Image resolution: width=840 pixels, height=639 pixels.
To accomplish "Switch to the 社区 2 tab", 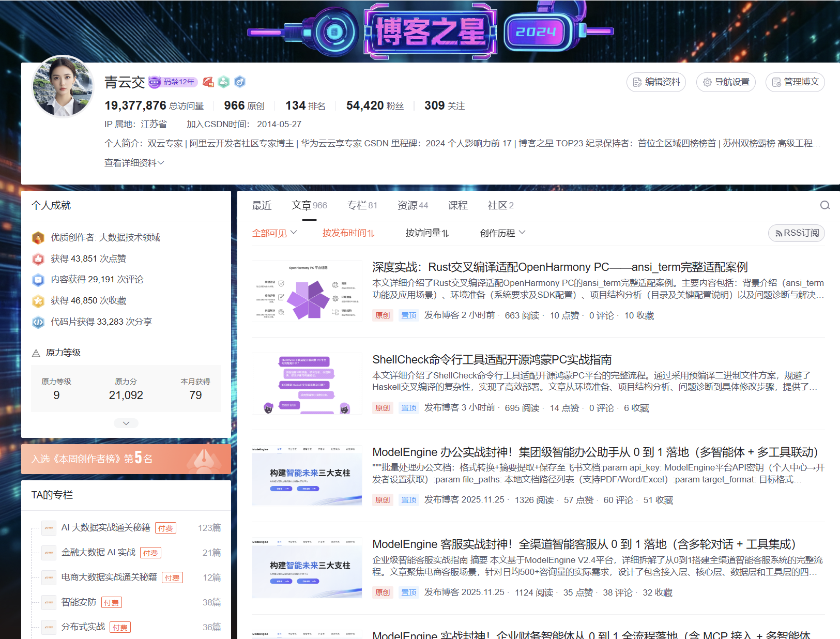I will (501, 206).
